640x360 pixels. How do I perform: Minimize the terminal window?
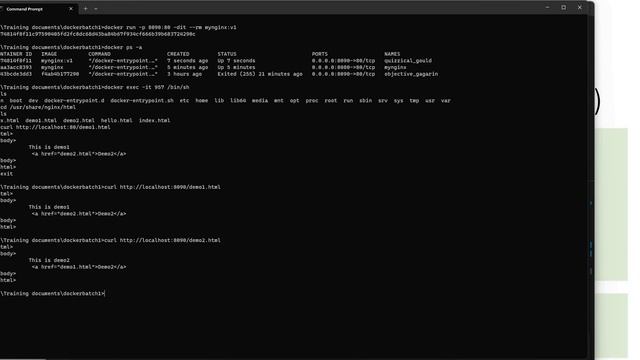(548, 7)
